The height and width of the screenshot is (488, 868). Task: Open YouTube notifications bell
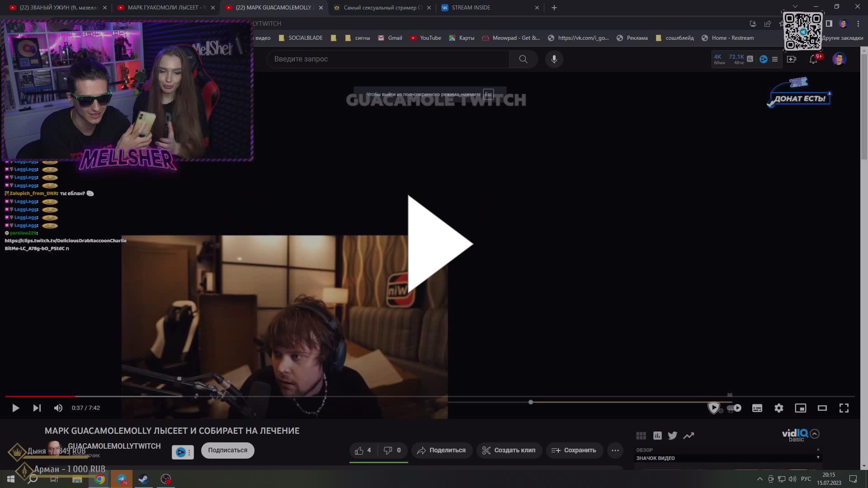coord(814,59)
